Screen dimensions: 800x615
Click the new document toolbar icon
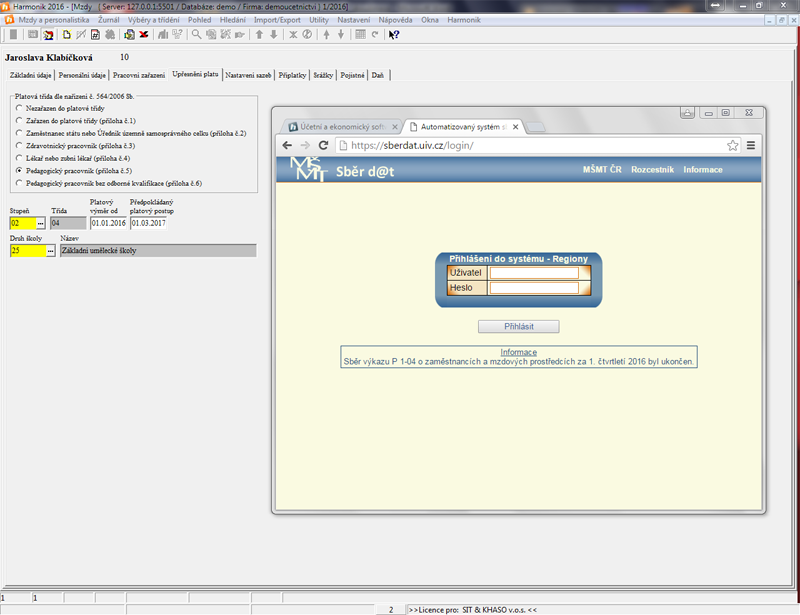[x=67, y=35]
